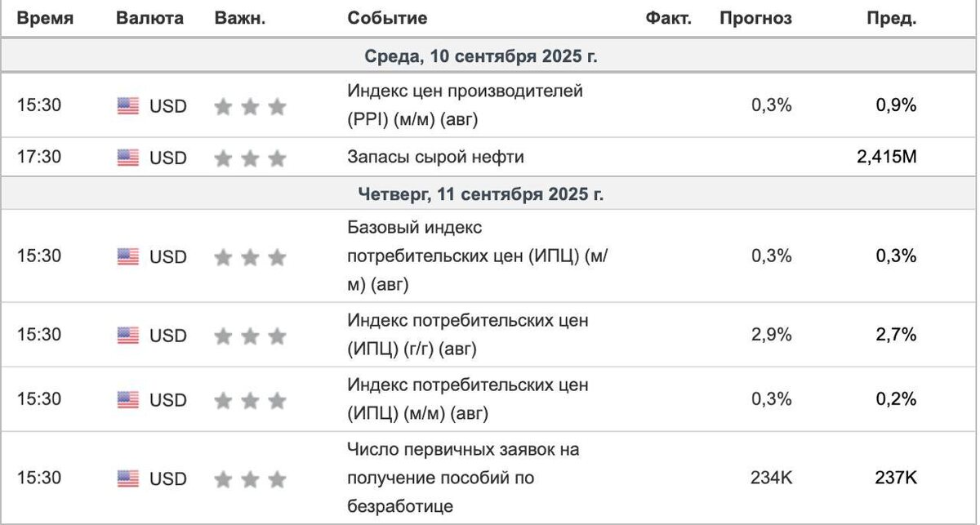Screen dimensions: 980x525
Task: Click the 2,415M previous value for crude oil
Action: (886, 158)
